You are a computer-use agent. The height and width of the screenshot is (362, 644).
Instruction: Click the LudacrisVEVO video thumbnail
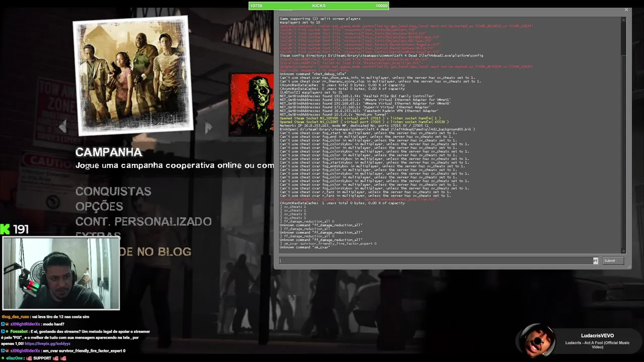(536, 342)
